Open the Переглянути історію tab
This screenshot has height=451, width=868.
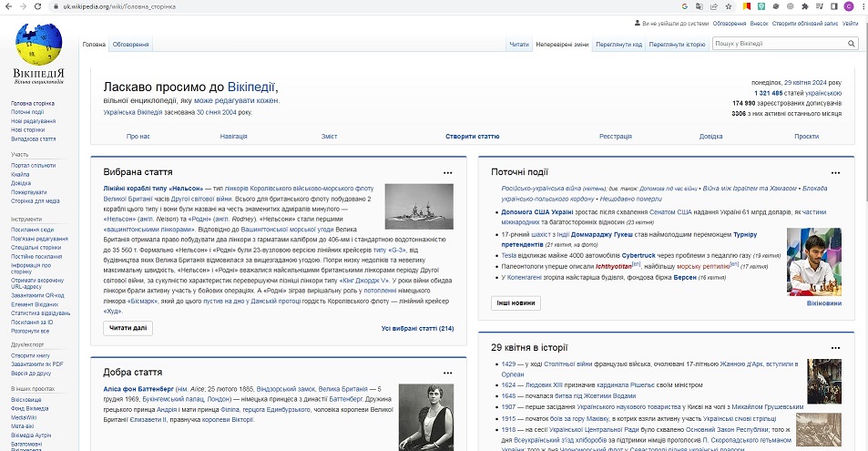pyautogui.click(x=677, y=45)
